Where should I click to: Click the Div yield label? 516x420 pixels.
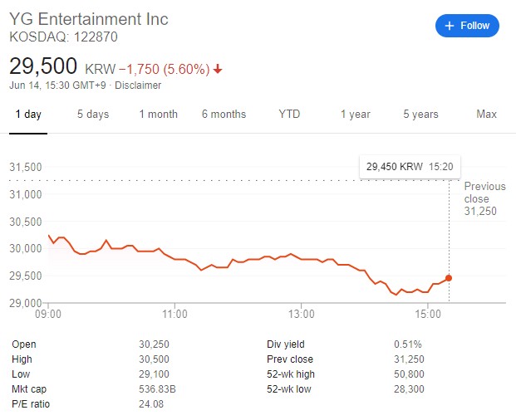point(286,344)
